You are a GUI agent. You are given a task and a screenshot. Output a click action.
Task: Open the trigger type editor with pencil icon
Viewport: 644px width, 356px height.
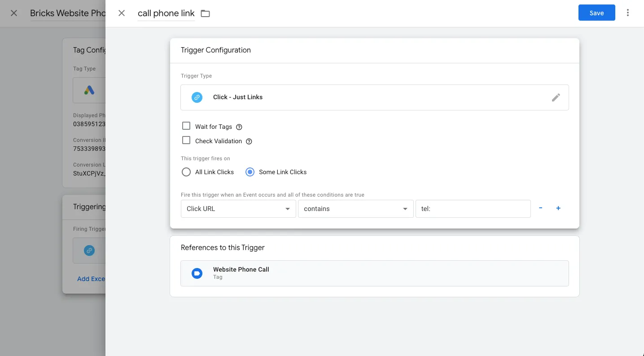556,97
